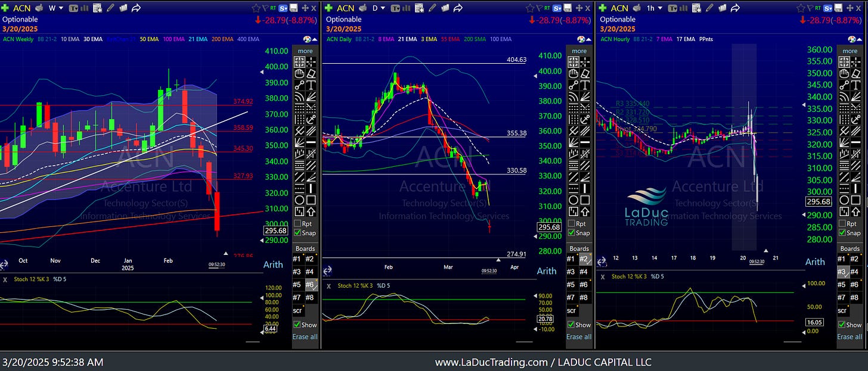
Task: Click the Arith scale label in daily chart
Action: coord(547,271)
